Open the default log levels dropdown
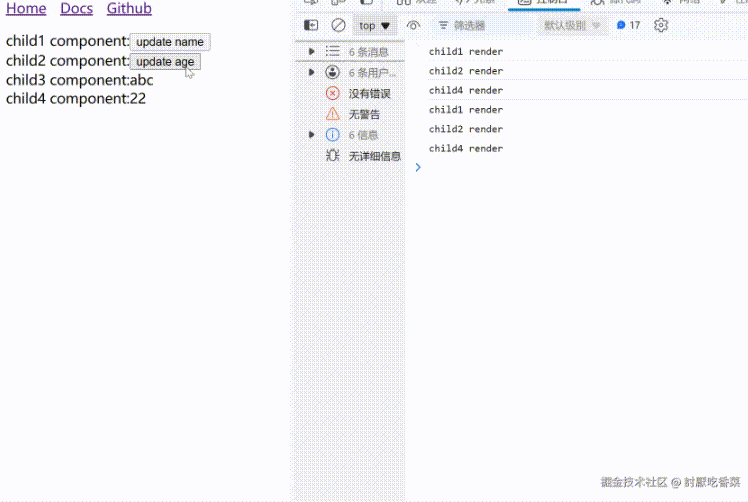The image size is (748, 502). (x=571, y=25)
